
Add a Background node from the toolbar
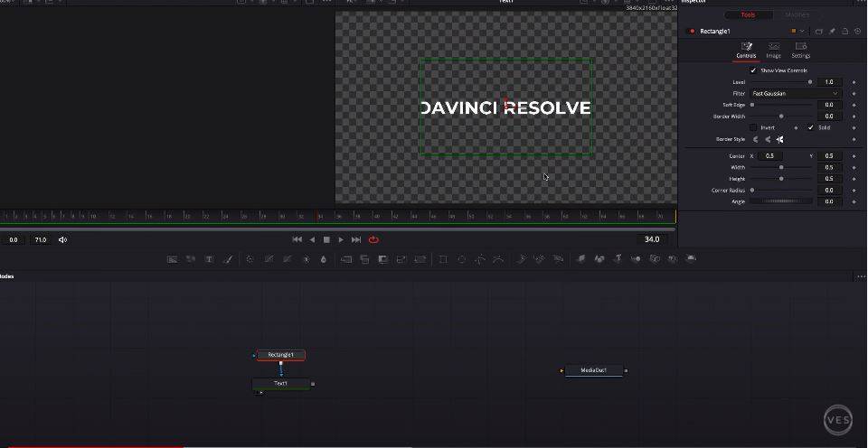tap(173, 259)
